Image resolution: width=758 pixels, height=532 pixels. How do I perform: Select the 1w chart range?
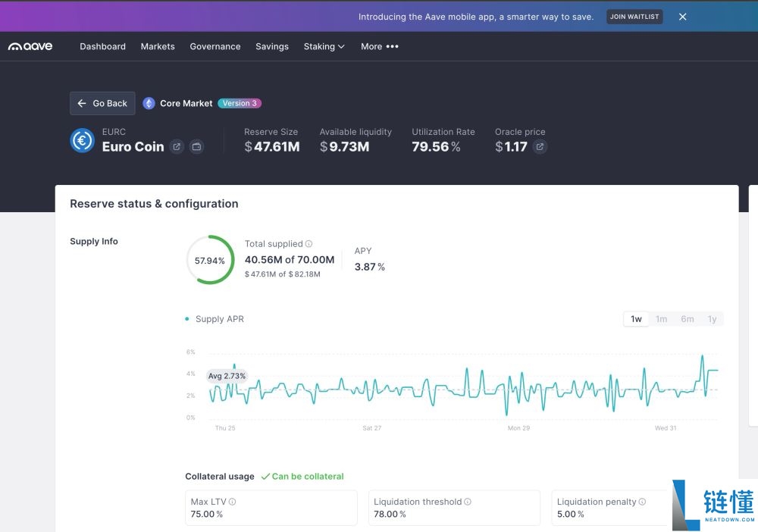[636, 319]
